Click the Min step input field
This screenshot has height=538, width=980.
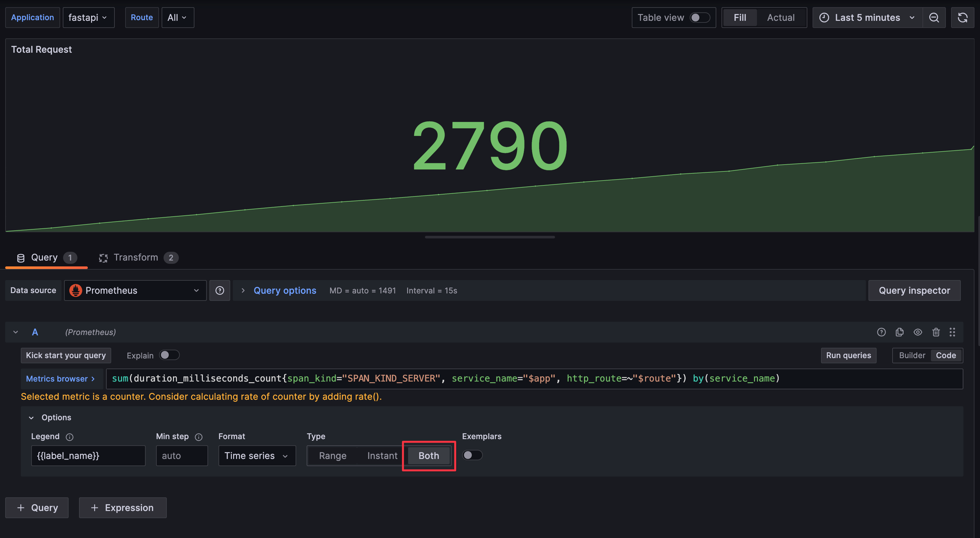click(181, 455)
